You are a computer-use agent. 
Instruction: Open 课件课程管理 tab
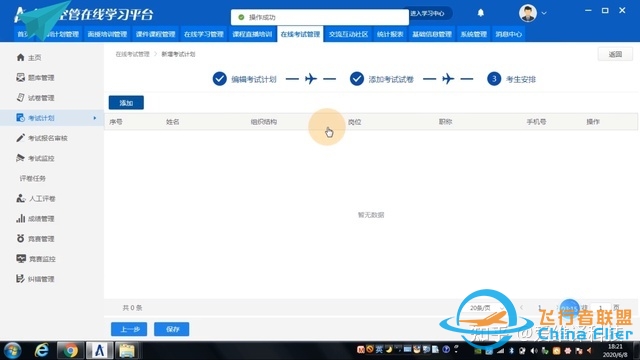tap(156, 34)
